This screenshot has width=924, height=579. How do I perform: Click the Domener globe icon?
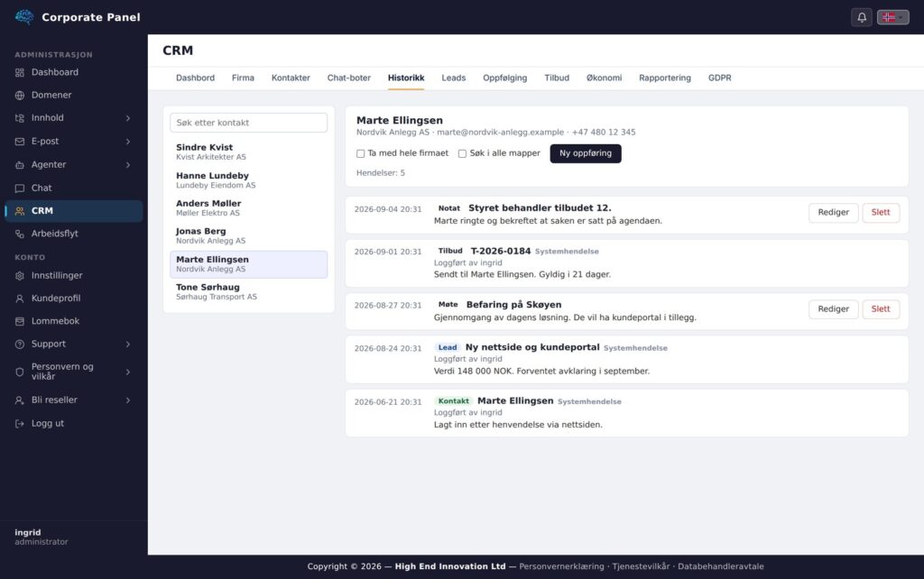pos(20,96)
